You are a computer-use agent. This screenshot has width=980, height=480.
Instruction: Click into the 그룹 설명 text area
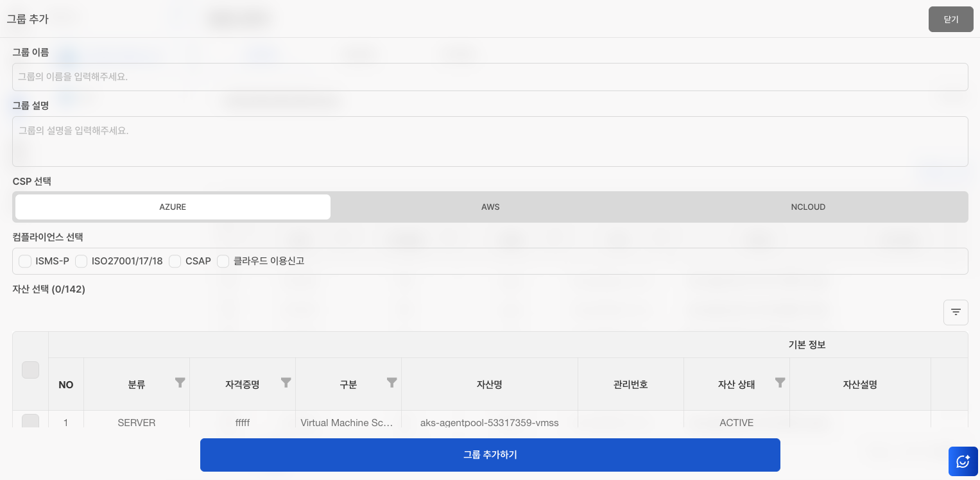point(490,141)
